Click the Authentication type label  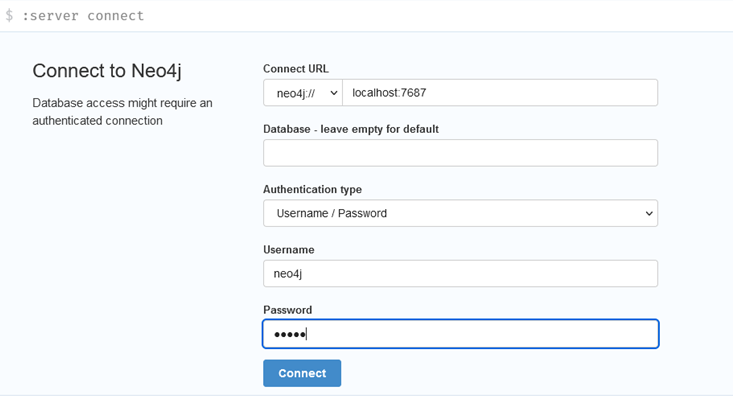point(312,189)
